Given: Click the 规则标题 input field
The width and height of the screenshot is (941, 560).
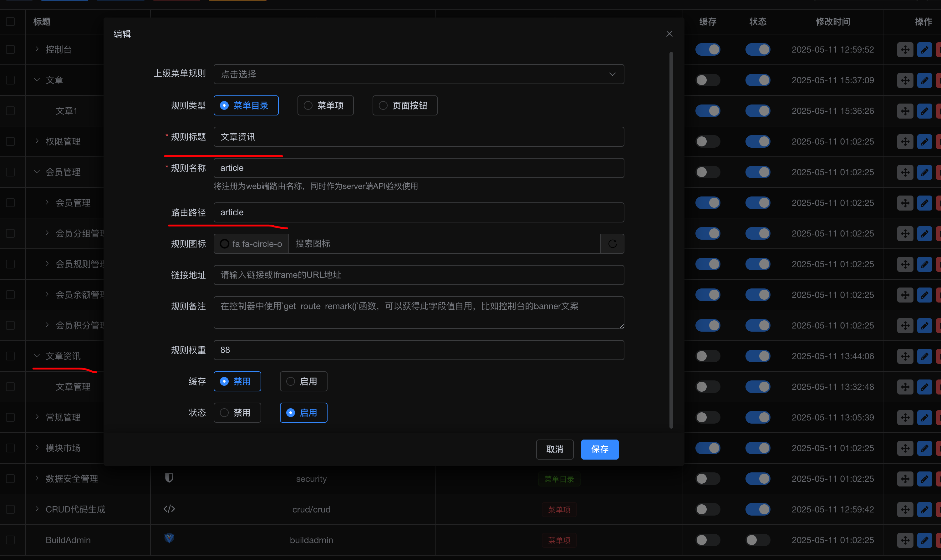Looking at the screenshot, I should coord(419,137).
